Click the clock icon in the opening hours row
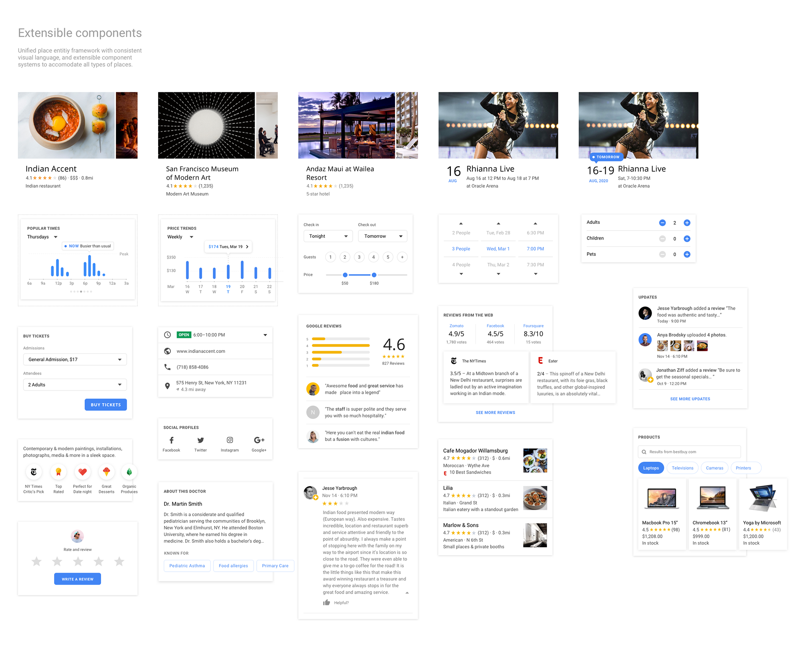 pos(167,335)
